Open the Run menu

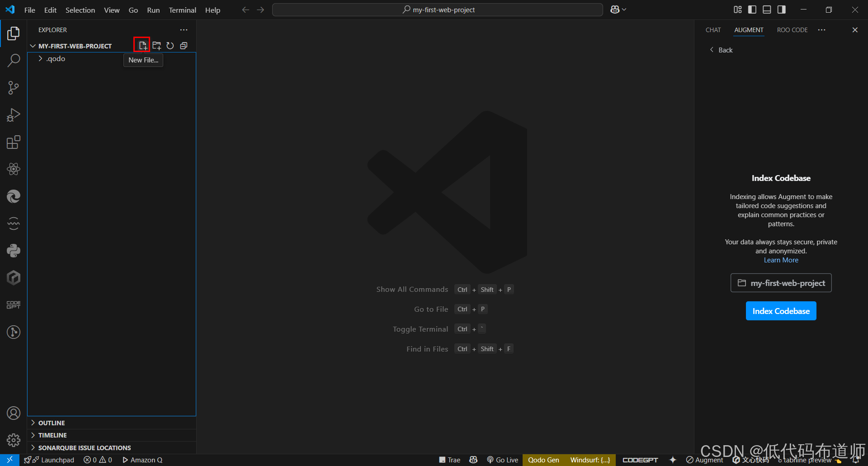tap(153, 10)
